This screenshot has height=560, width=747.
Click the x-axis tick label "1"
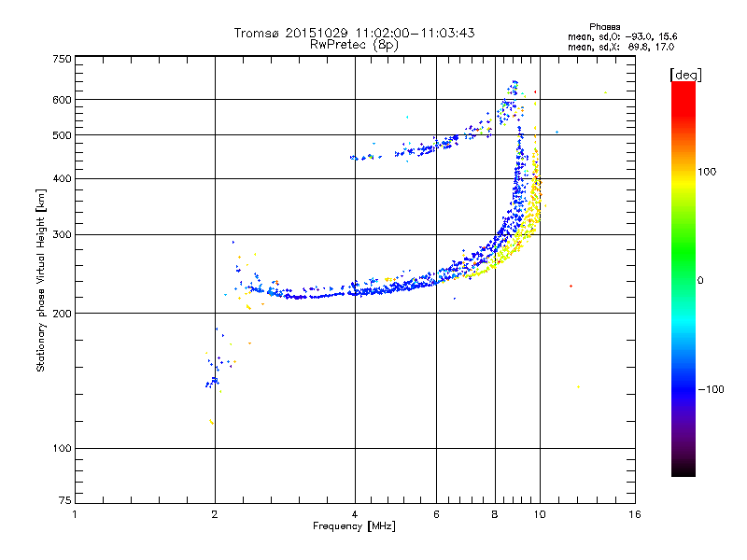[x=75, y=514]
